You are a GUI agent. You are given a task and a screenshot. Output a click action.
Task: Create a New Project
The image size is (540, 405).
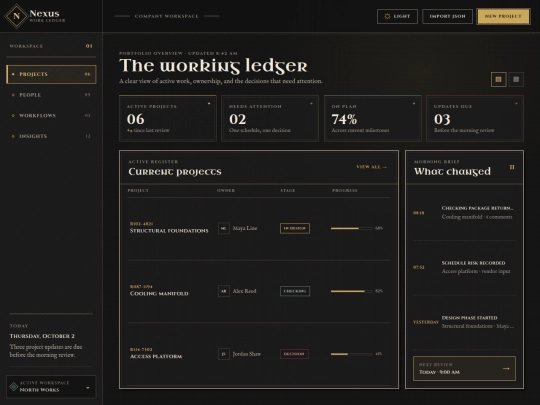click(503, 16)
